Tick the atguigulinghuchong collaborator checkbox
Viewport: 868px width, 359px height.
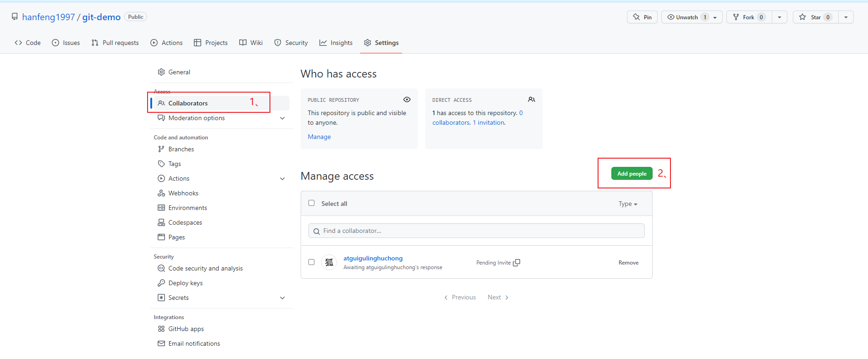tap(312, 262)
